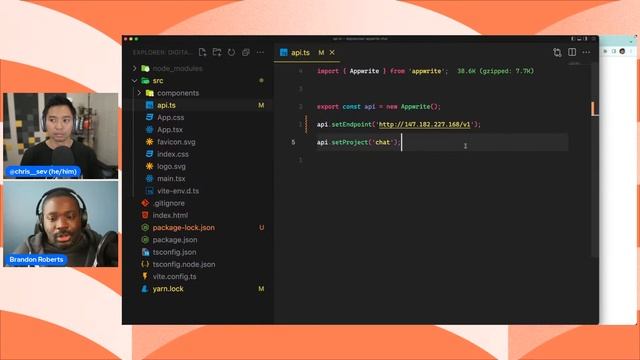The height and width of the screenshot is (360, 640).
Task: Click the index.css file icon
Action: 149,154
